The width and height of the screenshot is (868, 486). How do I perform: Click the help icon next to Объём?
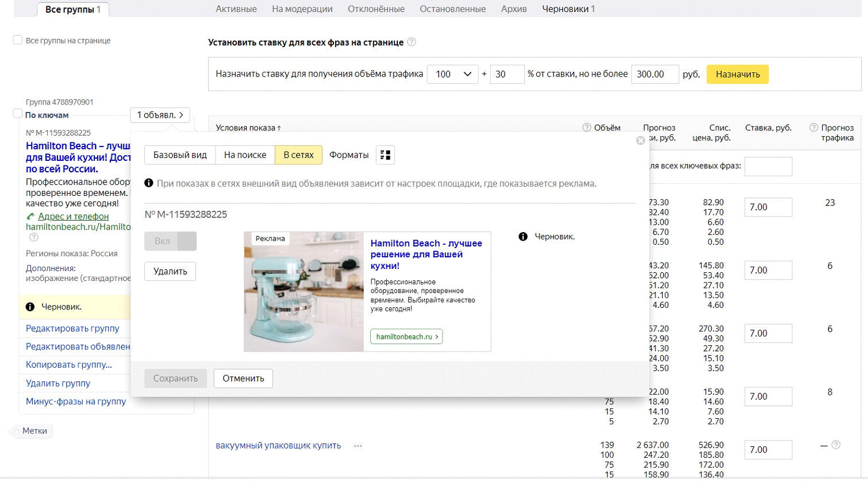coord(587,128)
